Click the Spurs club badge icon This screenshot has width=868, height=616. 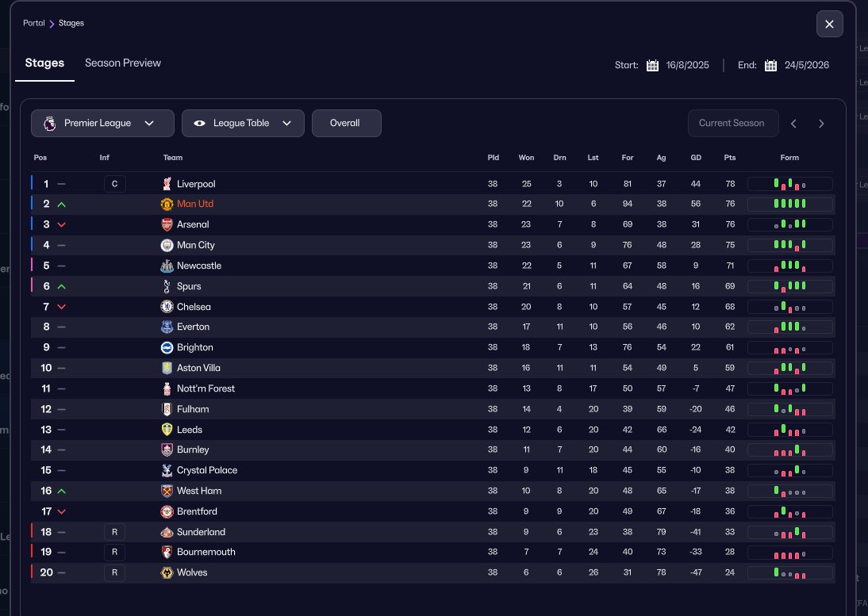point(167,286)
